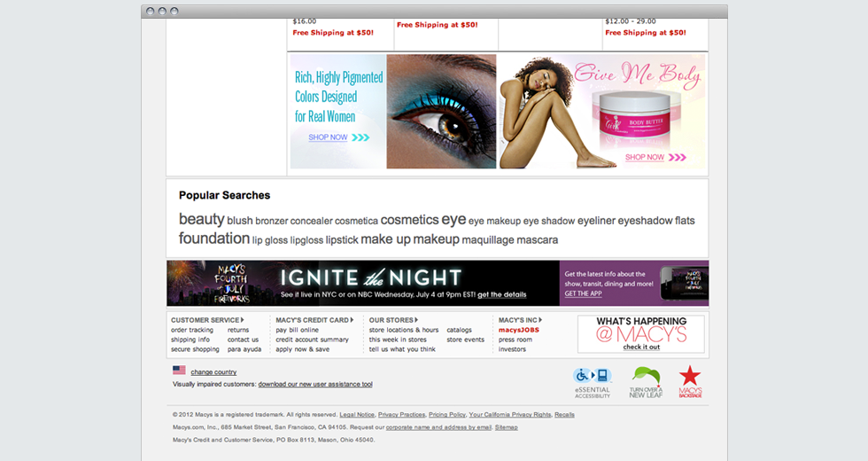Open the change country link
868x461 pixels.
click(213, 372)
